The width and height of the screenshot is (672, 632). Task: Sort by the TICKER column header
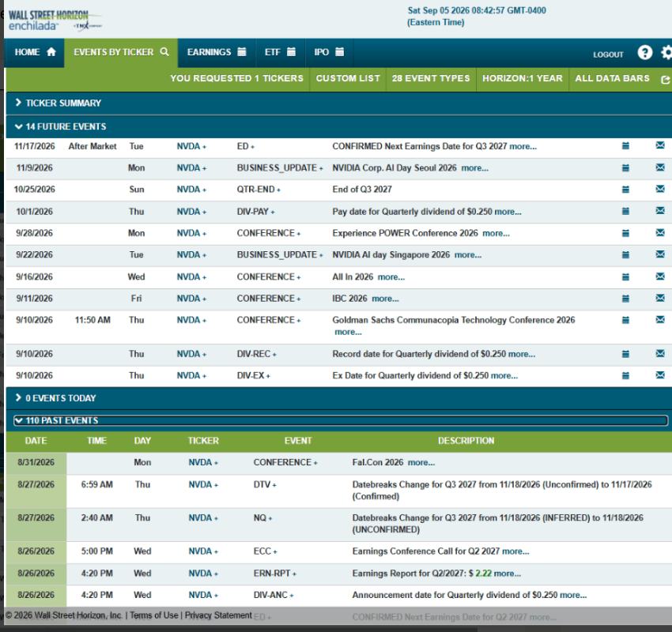pyautogui.click(x=203, y=441)
